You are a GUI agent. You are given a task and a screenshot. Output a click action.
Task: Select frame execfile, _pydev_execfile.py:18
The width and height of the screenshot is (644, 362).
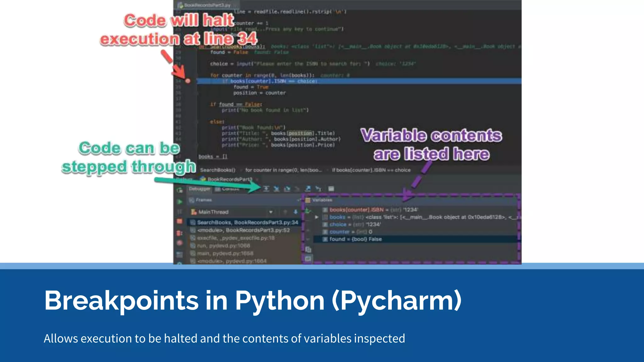pos(244,238)
